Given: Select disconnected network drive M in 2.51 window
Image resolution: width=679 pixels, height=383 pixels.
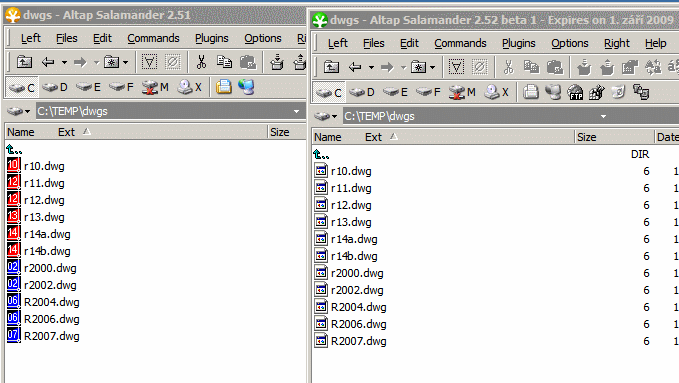Looking at the screenshot, I should click(155, 88).
